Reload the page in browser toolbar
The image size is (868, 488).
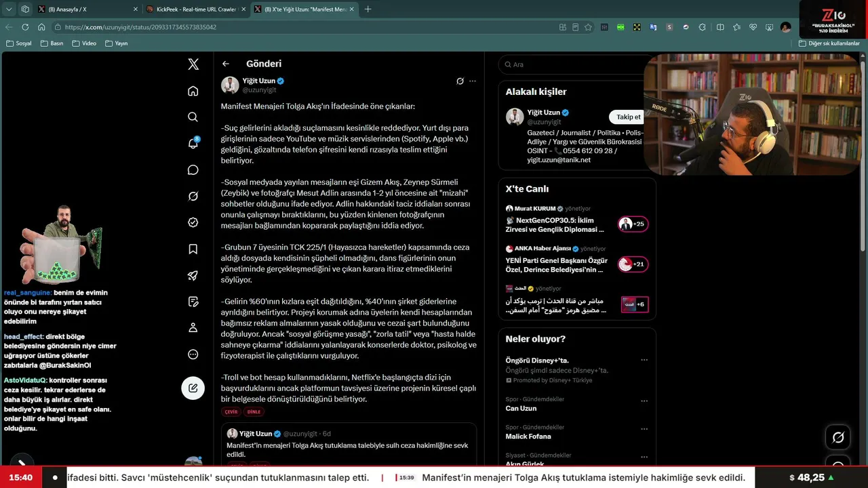(x=25, y=27)
